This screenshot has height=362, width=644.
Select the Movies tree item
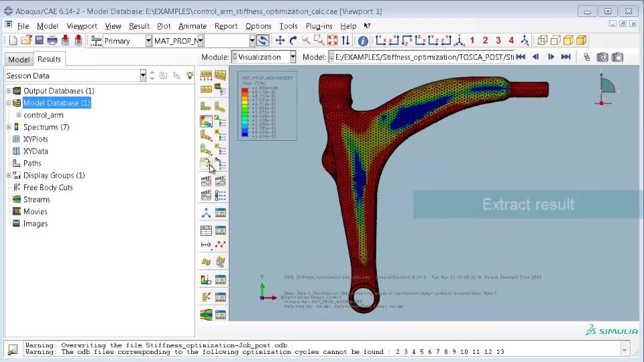(x=35, y=211)
